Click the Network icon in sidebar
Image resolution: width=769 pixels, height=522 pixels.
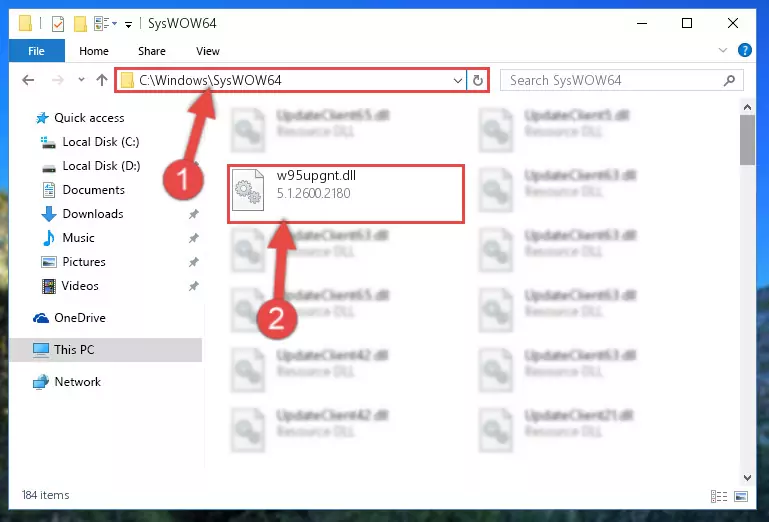[x=41, y=382]
